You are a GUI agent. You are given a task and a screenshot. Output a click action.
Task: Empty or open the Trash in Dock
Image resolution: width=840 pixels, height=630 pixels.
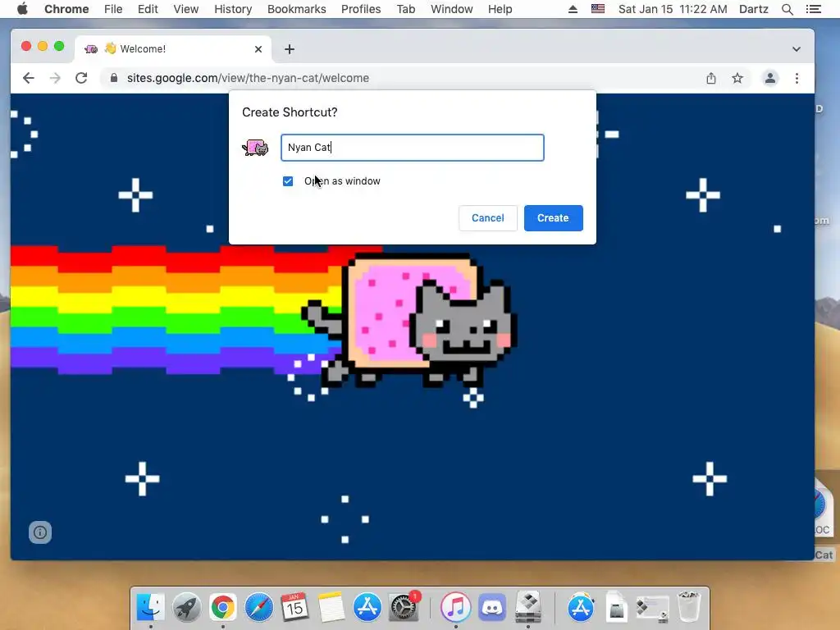click(689, 606)
